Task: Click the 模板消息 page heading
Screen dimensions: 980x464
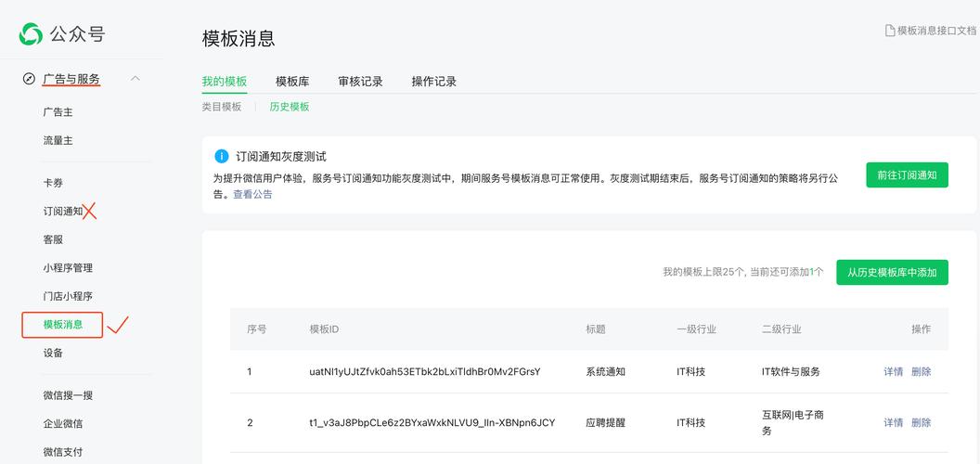Action: pyautogui.click(x=239, y=38)
